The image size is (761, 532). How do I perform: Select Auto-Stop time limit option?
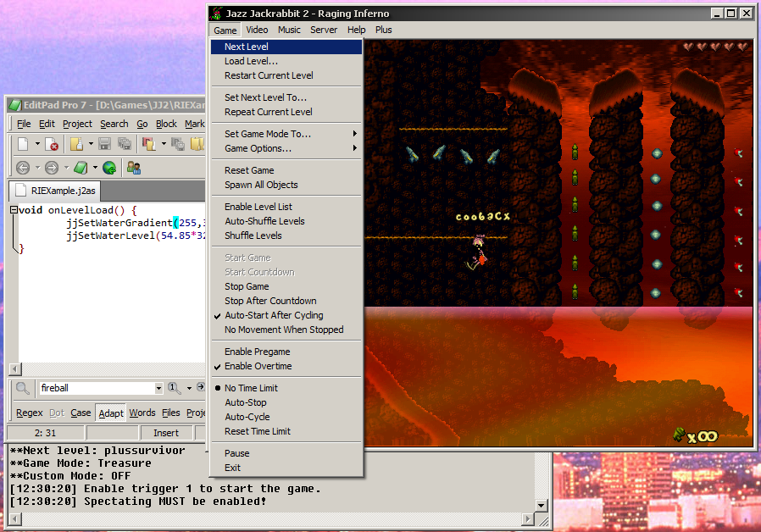click(x=286, y=402)
